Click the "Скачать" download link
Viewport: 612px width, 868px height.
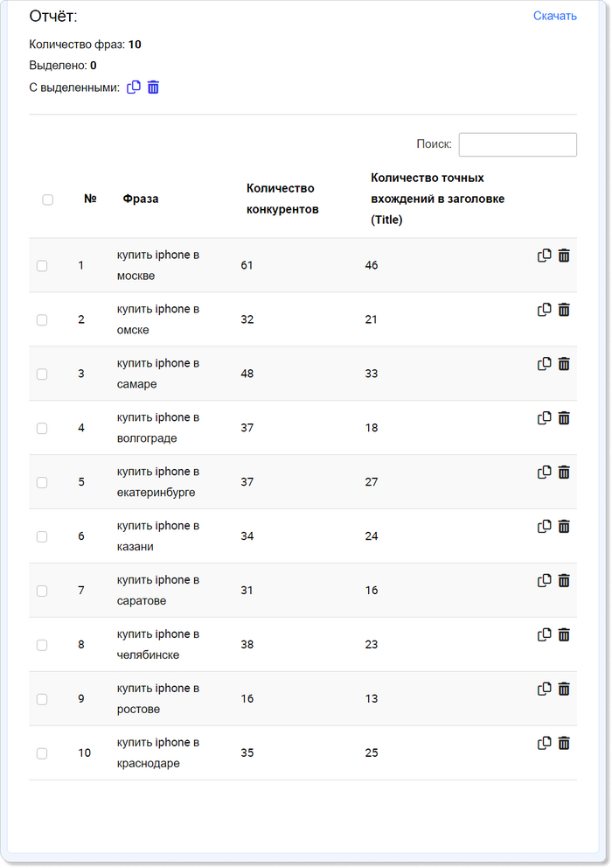pos(555,16)
